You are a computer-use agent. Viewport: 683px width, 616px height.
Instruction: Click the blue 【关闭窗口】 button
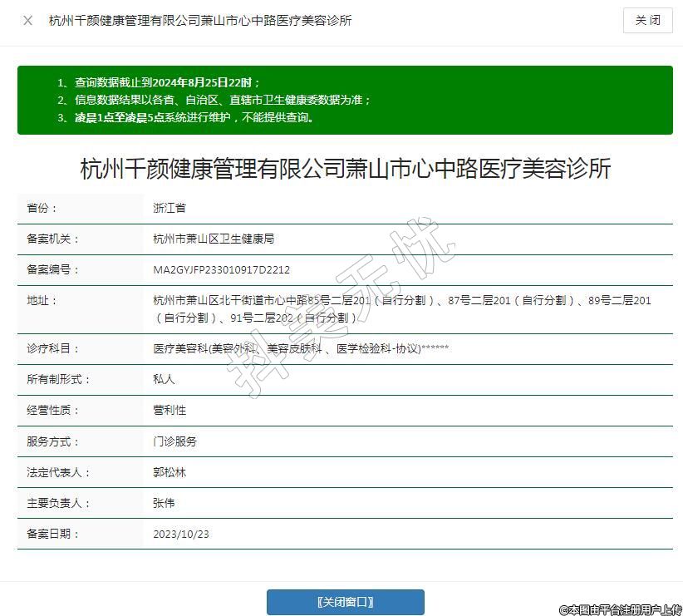345,602
